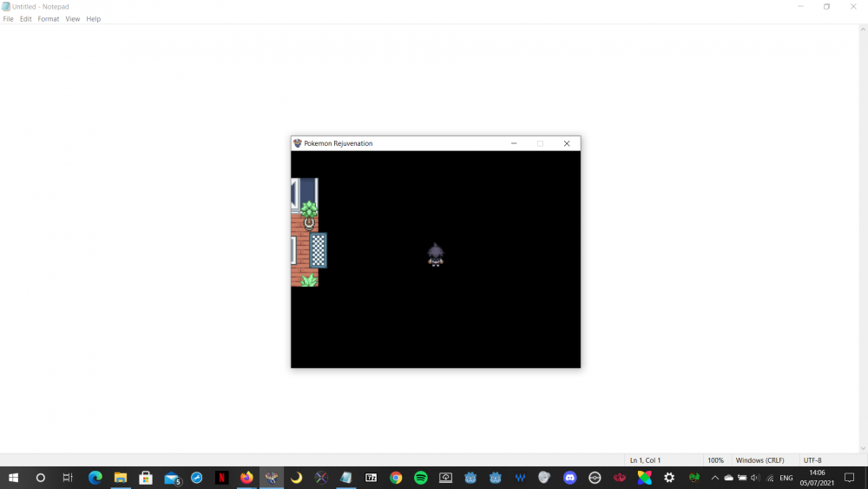Open the blue wrench app in taskbar
This screenshot has height=489, width=868.
pyautogui.click(x=196, y=478)
